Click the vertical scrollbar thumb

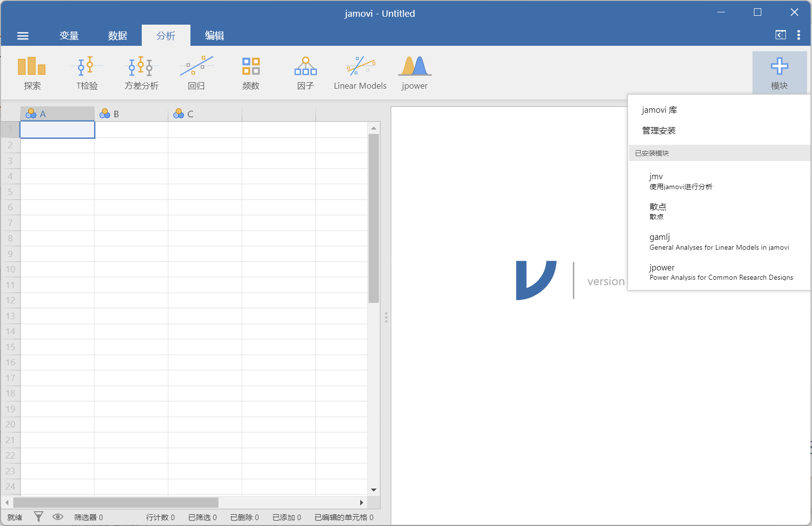(374, 218)
